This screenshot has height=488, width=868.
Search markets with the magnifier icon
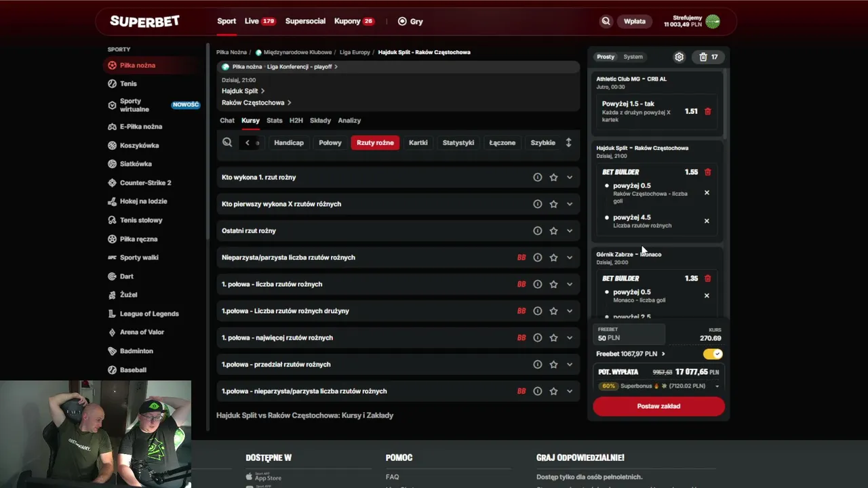tap(227, 142)
